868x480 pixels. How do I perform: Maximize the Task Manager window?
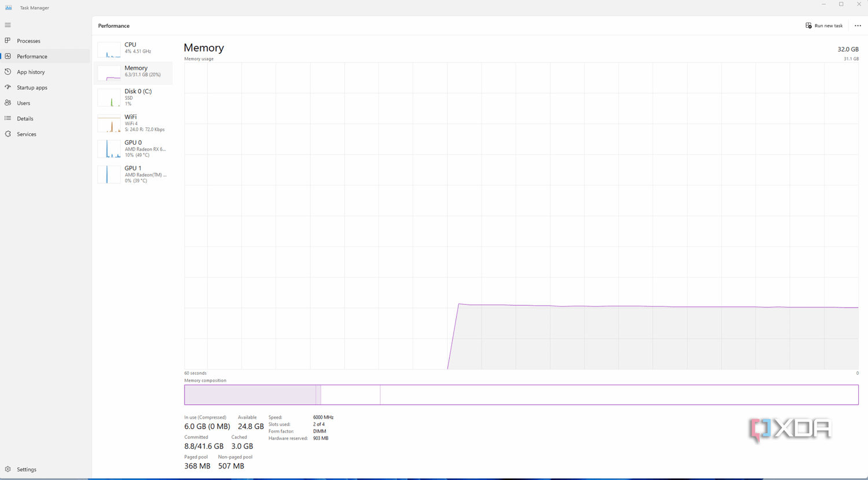pyautogui.click(x=841, y=5)
